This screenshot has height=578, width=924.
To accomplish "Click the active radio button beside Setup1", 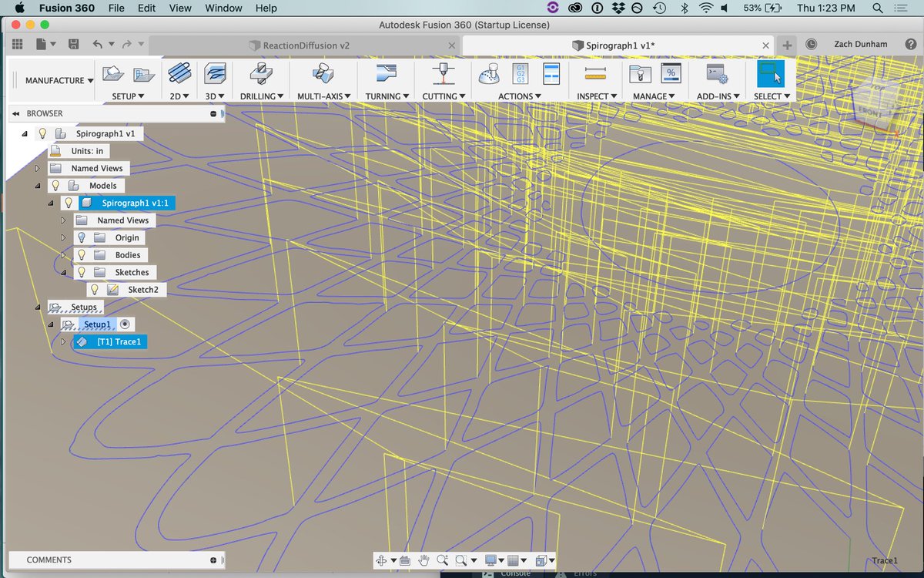I will (126, 324).
